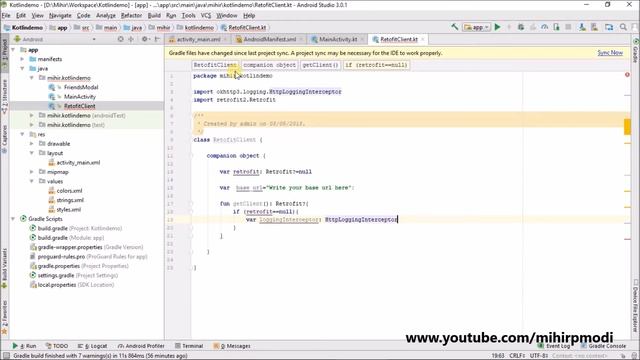Click the collapse all icon in Project panel
Screen dimensions: 640x360
click(x=131, y=39)
